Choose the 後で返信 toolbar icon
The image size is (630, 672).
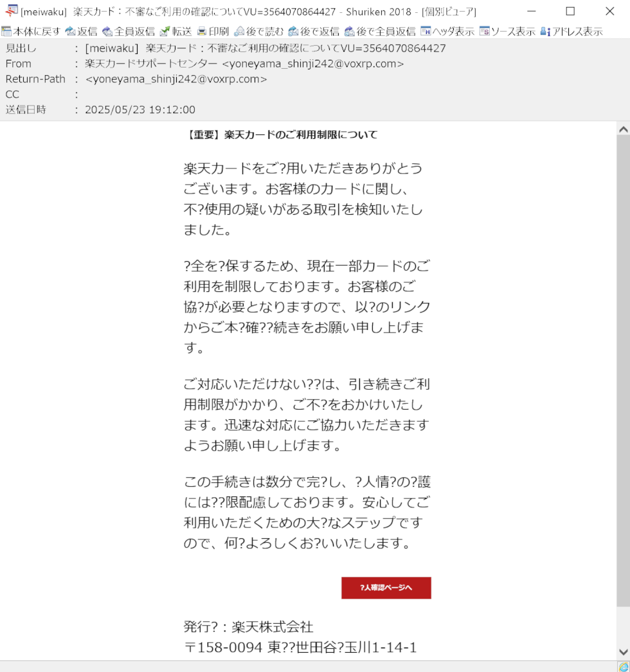[294, 32]
